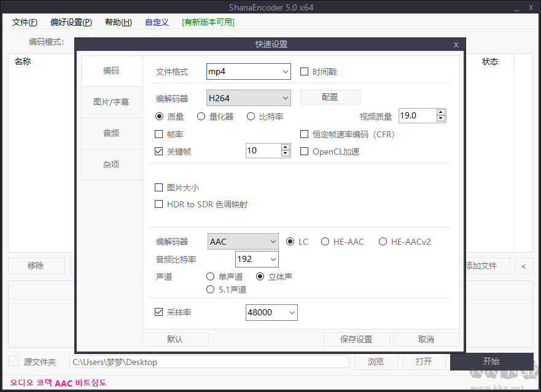Click inside the 音频比特率 192 field
Screen dimensions: 541x392
[x=253, y=259]
